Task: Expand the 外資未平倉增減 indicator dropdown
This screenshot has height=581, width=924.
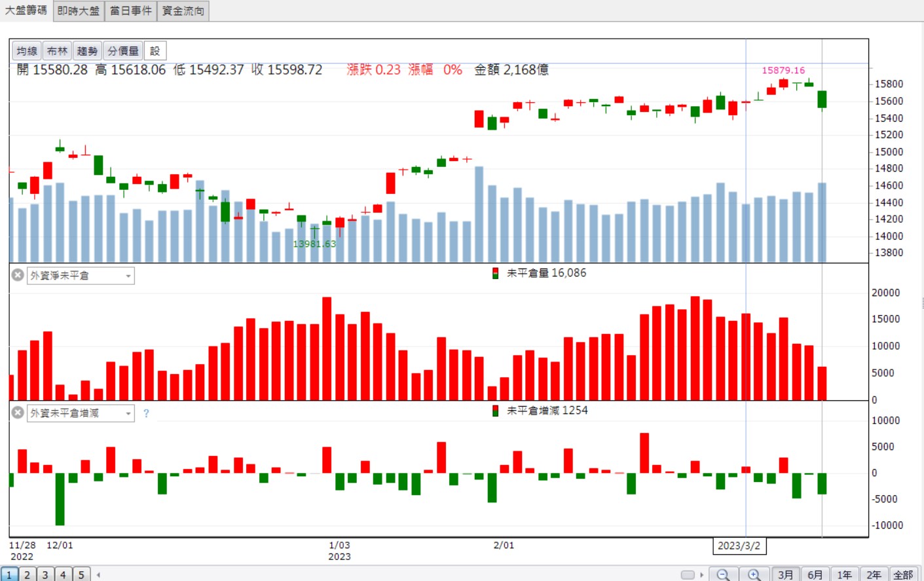Action: (x=128, y=413)
